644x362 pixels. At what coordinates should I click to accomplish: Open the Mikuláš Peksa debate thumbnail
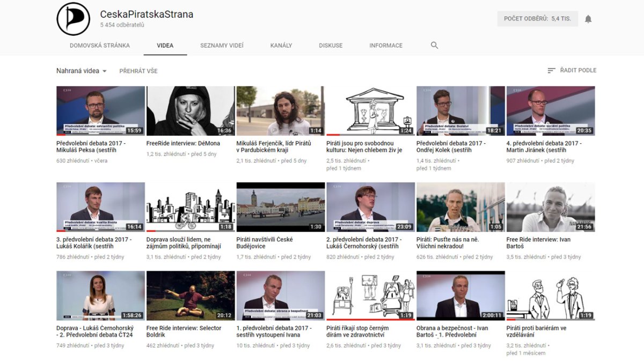[100, 111]
